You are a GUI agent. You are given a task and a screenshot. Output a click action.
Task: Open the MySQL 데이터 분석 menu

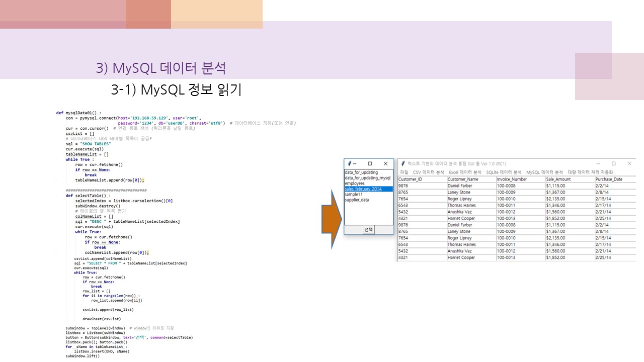pos(544,172)
